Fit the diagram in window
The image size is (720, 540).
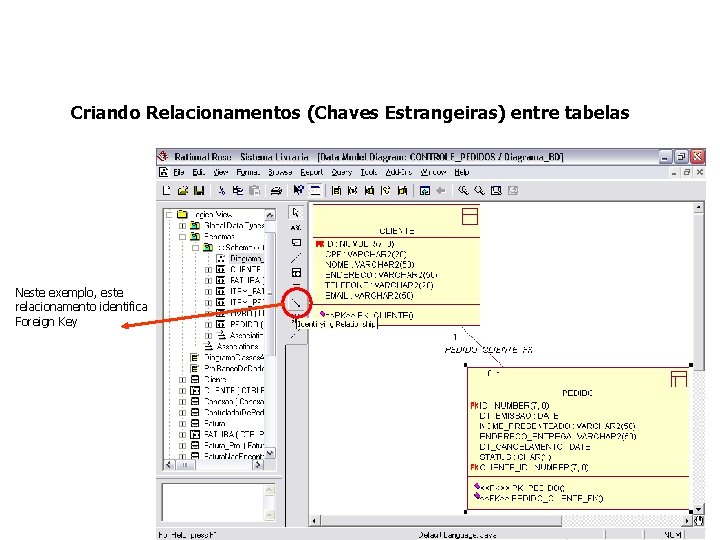[496, 190]
